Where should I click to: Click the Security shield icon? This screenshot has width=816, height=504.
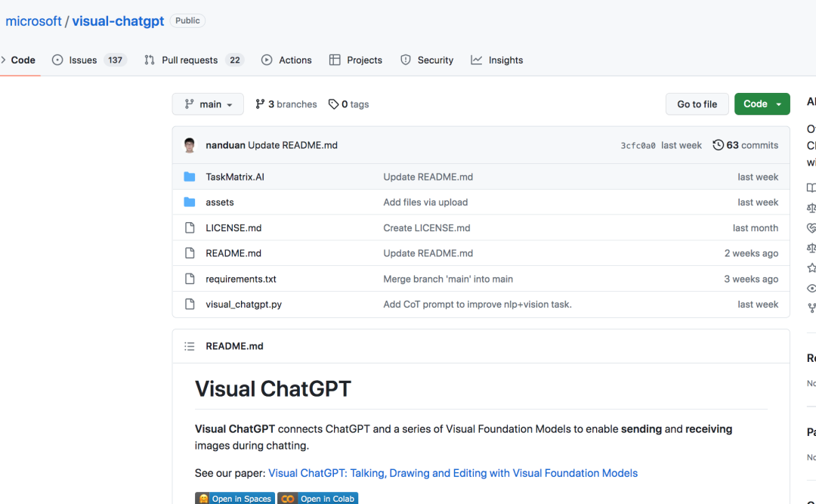406,60
